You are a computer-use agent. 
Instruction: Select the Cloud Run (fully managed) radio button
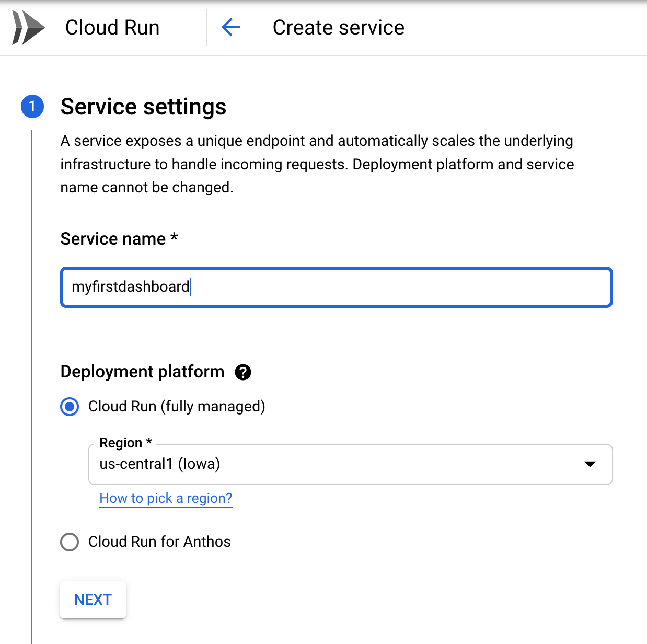pyautogui.click(x=70, y=407)
